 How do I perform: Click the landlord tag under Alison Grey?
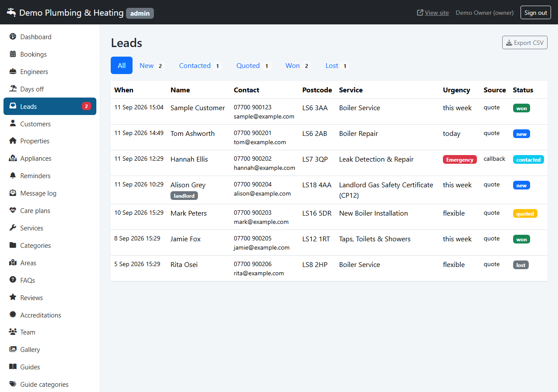pyautogui.click(x=184, y=196)
